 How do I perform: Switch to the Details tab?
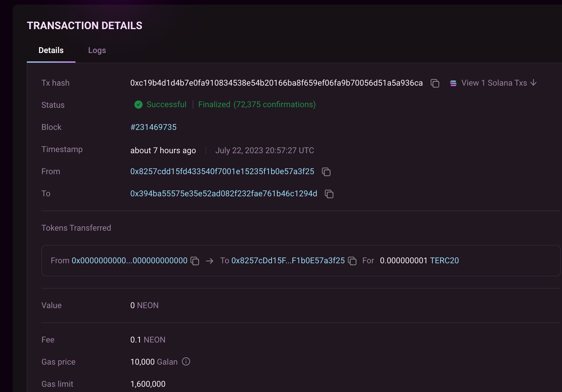pos(51,50)
